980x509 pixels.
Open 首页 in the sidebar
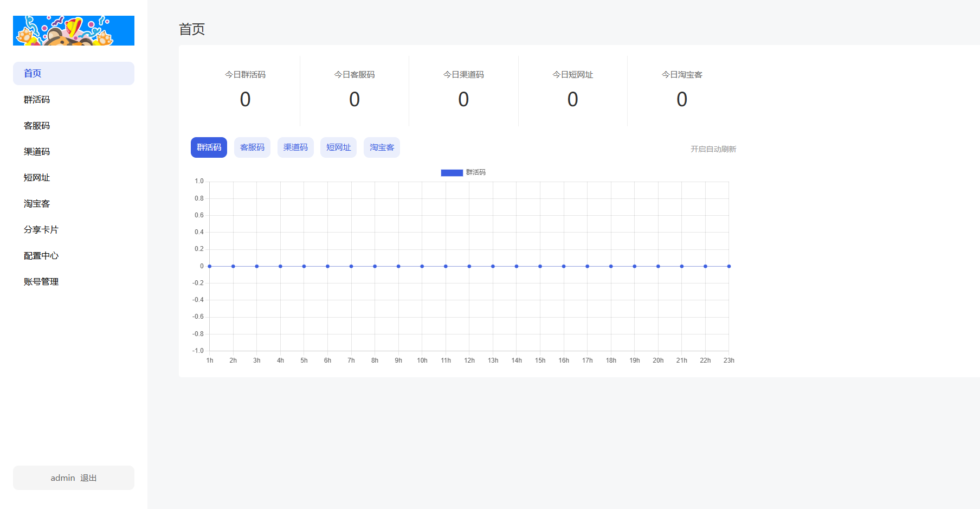coord(74,73)
